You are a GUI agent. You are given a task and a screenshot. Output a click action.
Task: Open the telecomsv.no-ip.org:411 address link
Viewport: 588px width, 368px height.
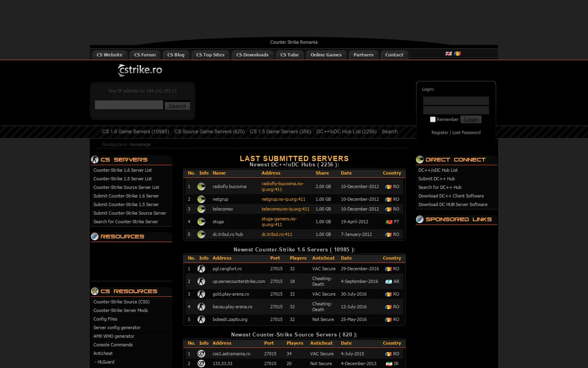285,209
